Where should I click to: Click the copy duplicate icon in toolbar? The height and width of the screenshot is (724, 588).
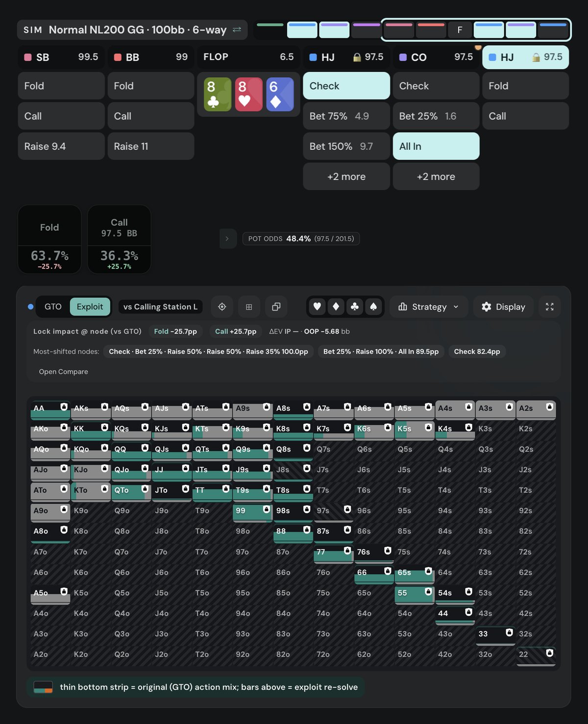pyautogui.click(x=276, y=307)
